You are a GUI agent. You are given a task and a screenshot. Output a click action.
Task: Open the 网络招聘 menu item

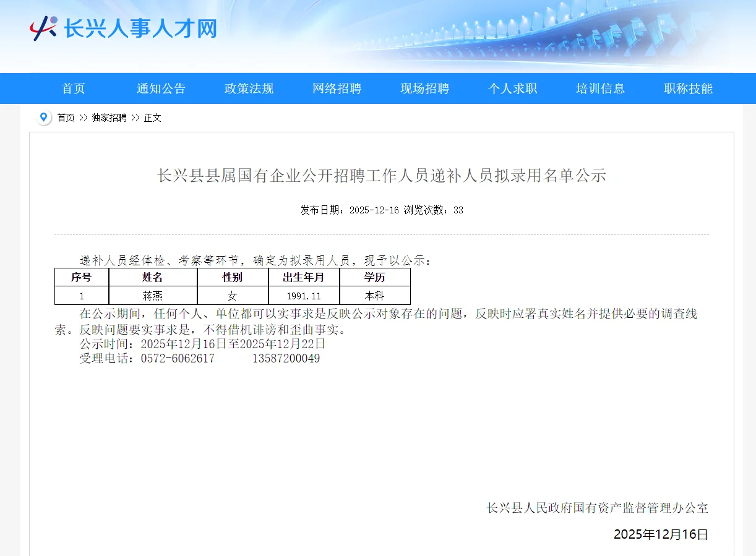coord(337,88)
